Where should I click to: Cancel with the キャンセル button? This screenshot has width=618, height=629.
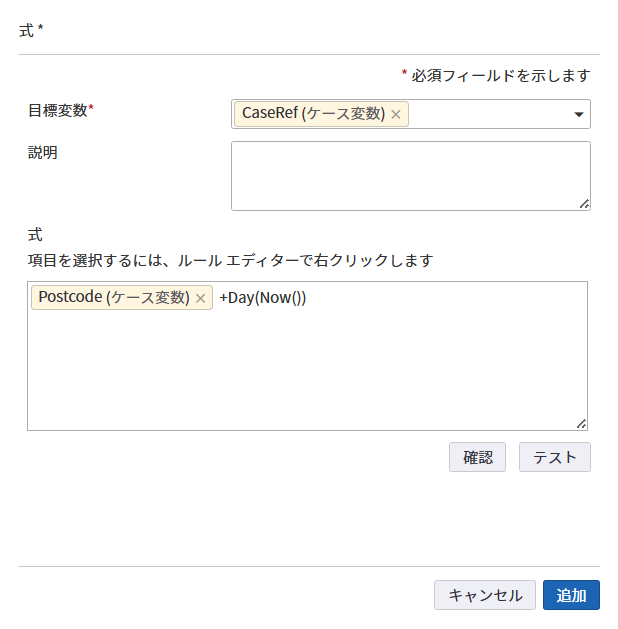coord(485,595)
